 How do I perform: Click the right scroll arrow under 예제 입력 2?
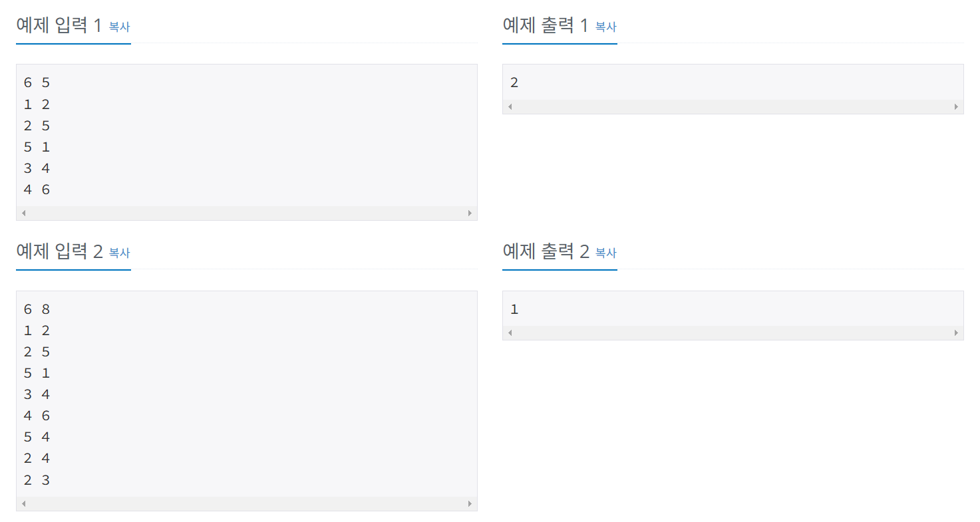[470, 504]
